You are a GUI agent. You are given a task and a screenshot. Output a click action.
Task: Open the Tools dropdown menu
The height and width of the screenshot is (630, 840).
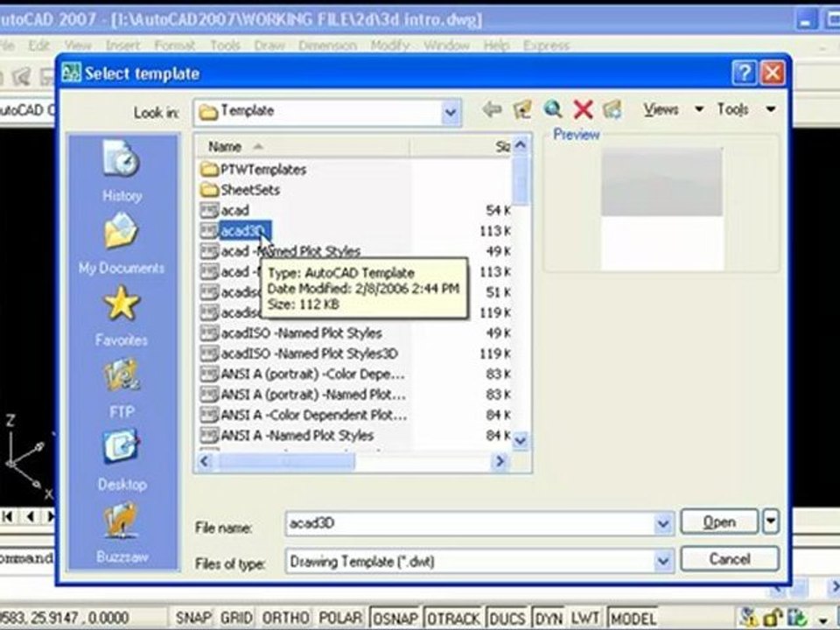(746, 109)
